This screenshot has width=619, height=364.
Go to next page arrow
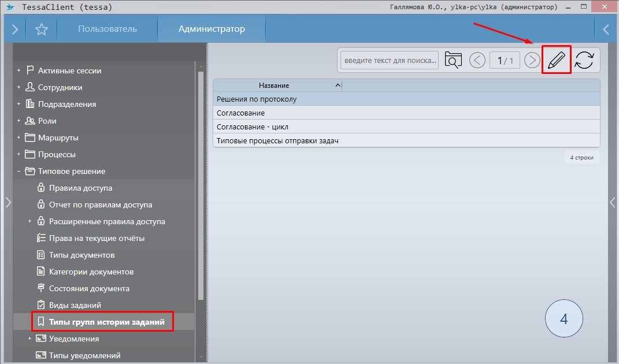coord(532,60)
